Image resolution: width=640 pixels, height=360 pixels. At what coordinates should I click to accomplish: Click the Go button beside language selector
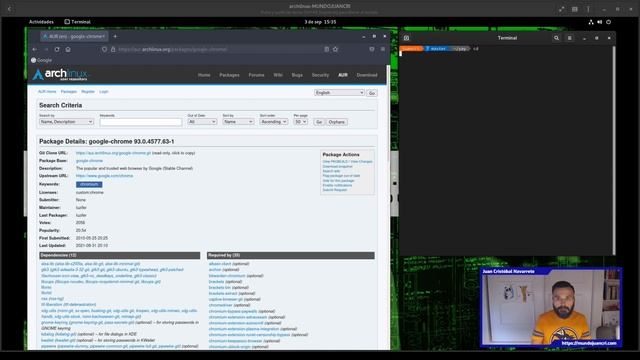(x=372, y=93)
